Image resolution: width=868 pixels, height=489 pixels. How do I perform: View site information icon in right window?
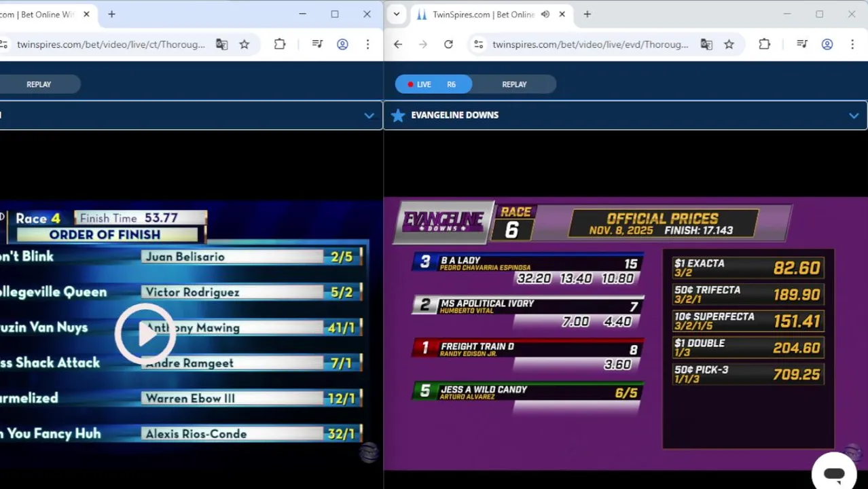click(479, 44)
